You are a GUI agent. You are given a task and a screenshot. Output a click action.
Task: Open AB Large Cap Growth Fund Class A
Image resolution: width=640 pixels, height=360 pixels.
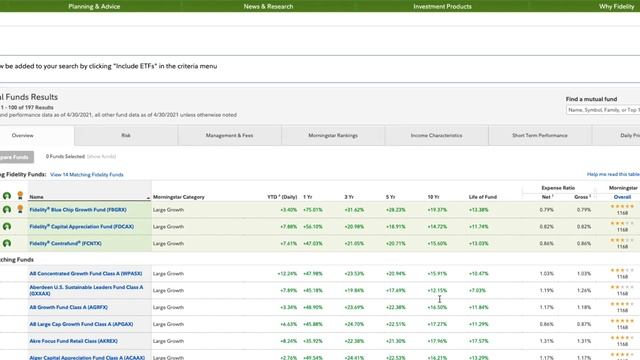tap(81, 324)
